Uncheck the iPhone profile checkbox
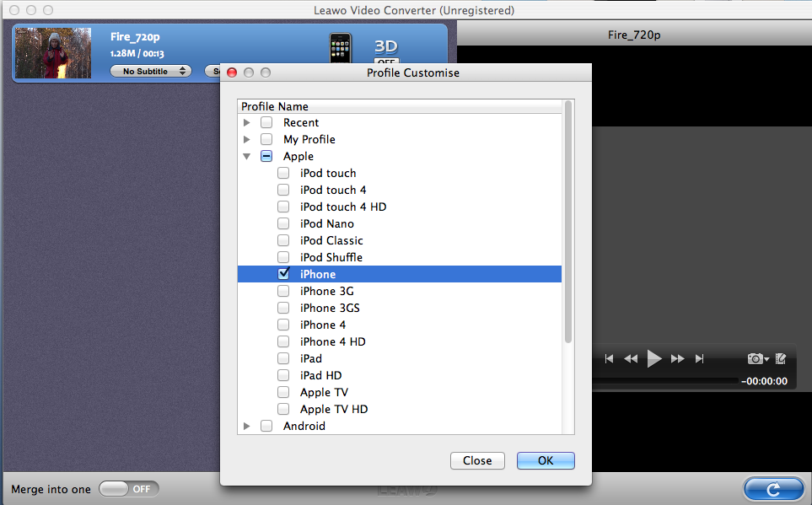 point(283,274)
